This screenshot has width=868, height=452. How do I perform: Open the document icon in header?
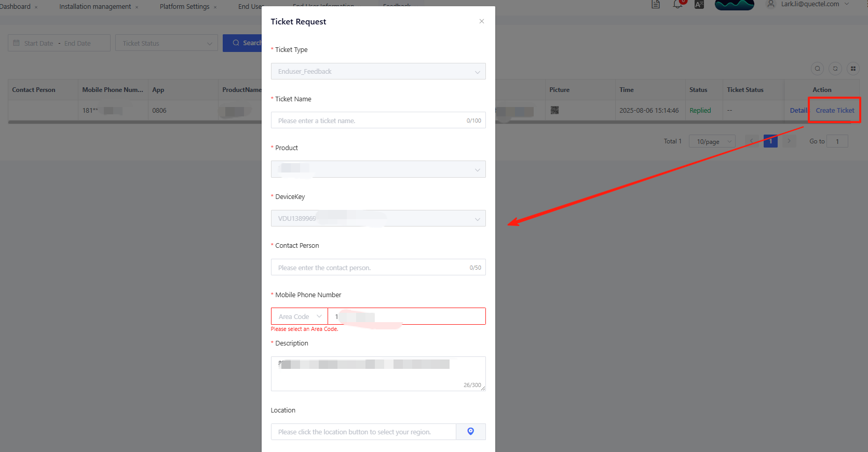[656, 5]
